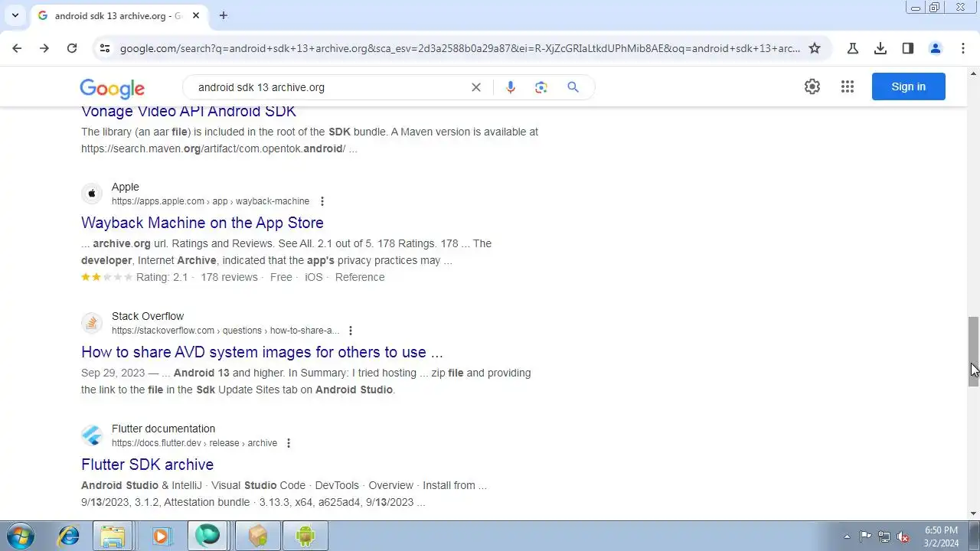Viewport: 980px width, 551px height.
Task: Click stackoverflow.com breadcrumb URL
Action: tap(225, 331)
